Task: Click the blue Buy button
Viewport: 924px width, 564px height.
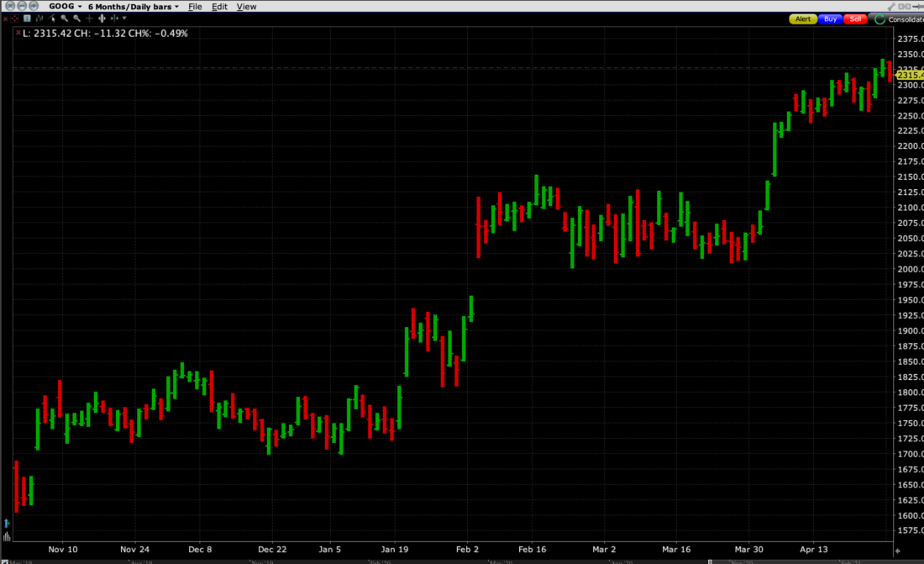Action: [830, 18]
